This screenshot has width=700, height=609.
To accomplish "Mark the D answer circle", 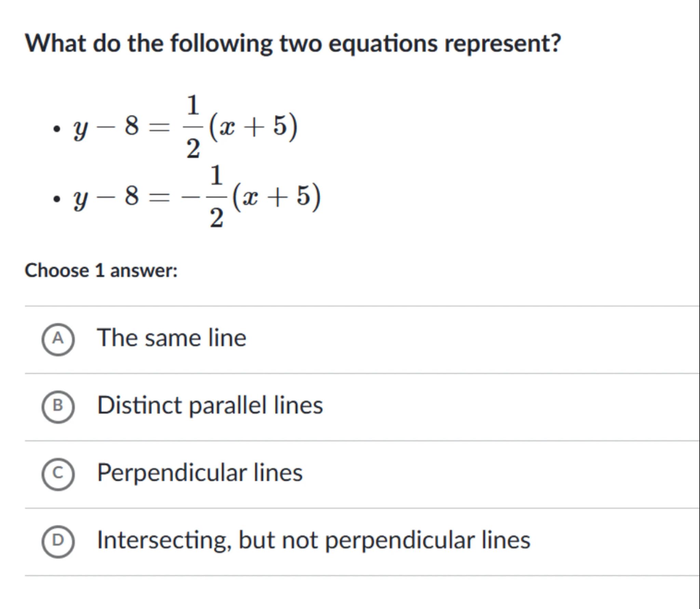I will [58, 541].
